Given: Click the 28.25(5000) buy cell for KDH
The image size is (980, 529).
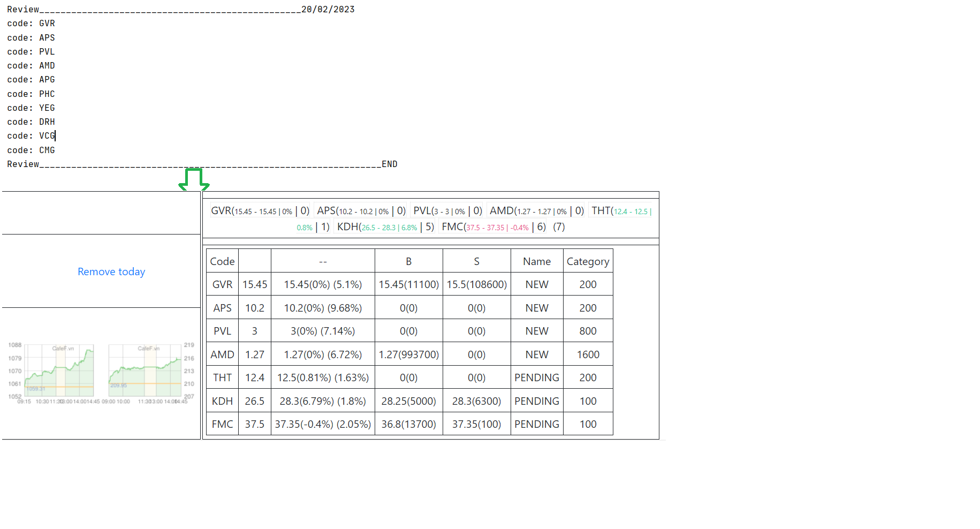Looking at the screenshot, I should pyautogui.click(x=409, y=401).
